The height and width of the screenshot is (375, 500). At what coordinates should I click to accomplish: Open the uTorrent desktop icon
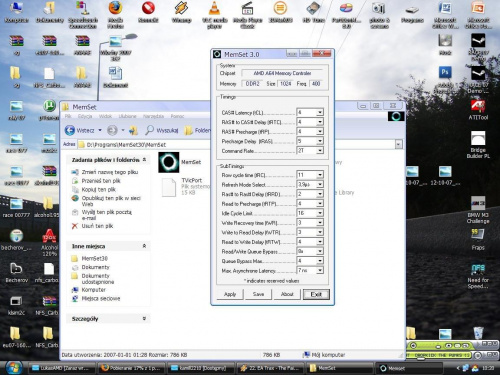[49, 110]
